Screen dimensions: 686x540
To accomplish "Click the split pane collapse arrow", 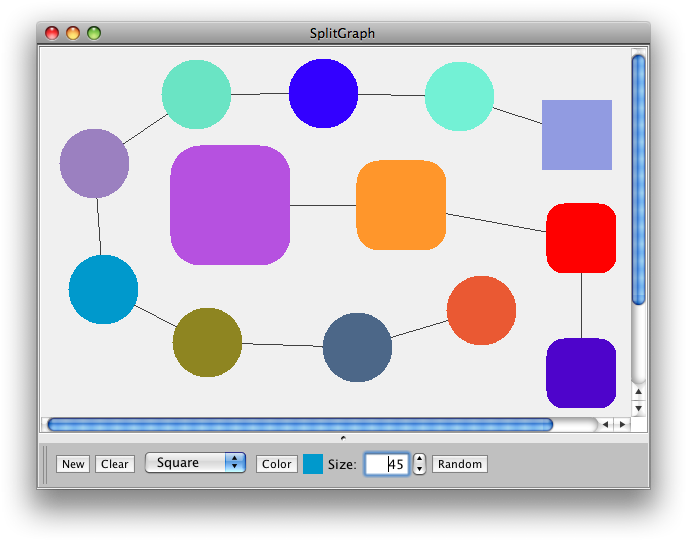I will [343, 438].
